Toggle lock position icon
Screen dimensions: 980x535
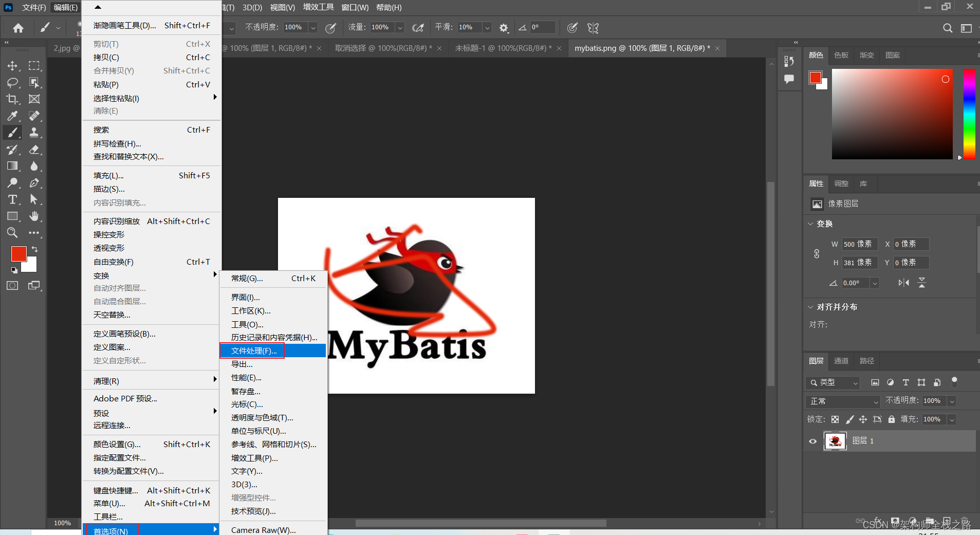pyautogui.click(x=863, y=419)
